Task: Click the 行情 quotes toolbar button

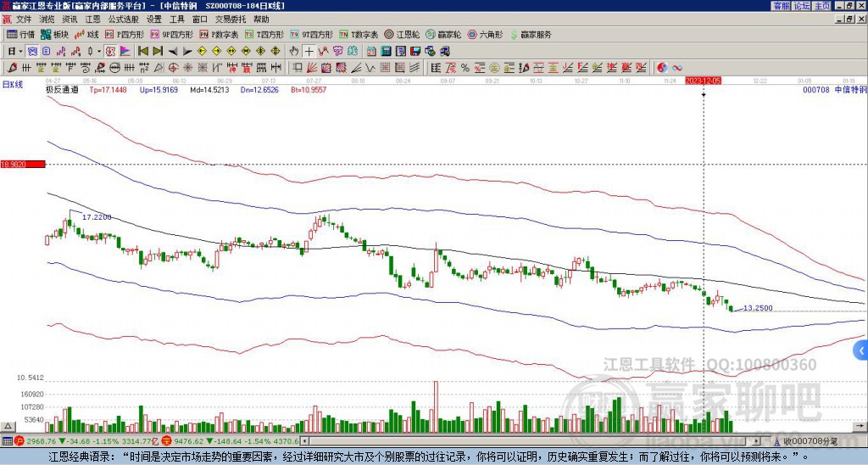Action: (x=21, y=35)
